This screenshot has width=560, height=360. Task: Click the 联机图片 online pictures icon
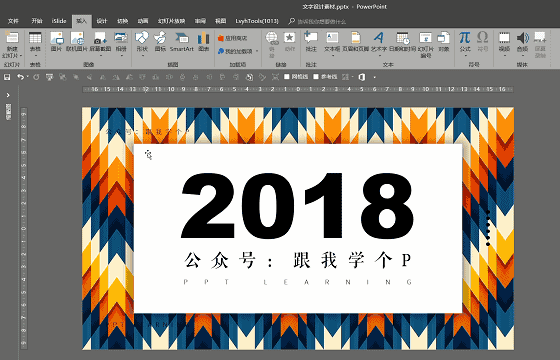77,38
